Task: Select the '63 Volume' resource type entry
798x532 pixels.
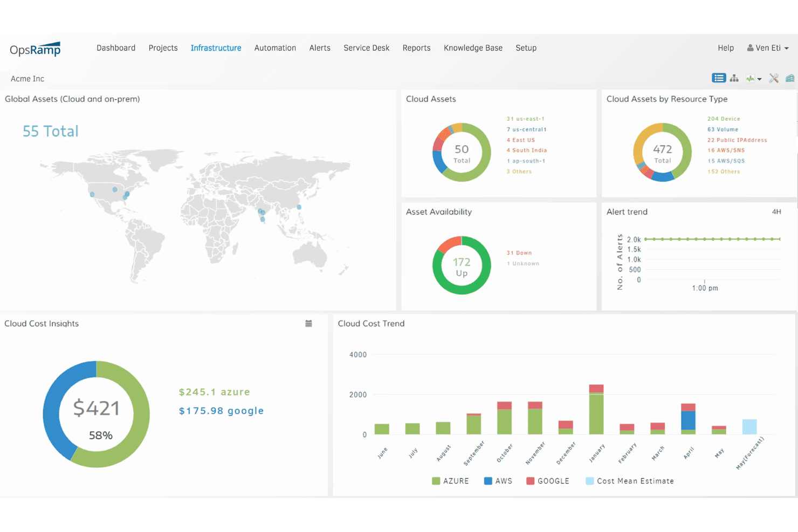Action: [x=723, y=129]
